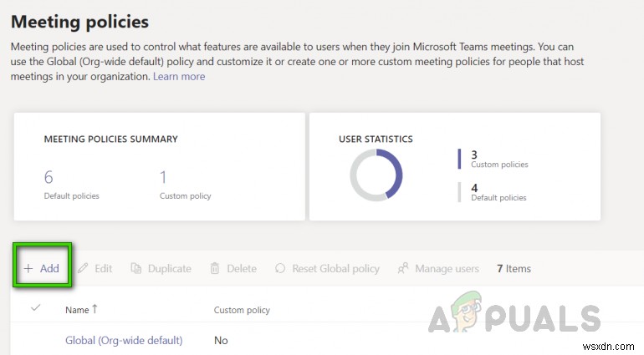
Task: Select the 1 Custom policy count
Action: [x=163, y=176]
